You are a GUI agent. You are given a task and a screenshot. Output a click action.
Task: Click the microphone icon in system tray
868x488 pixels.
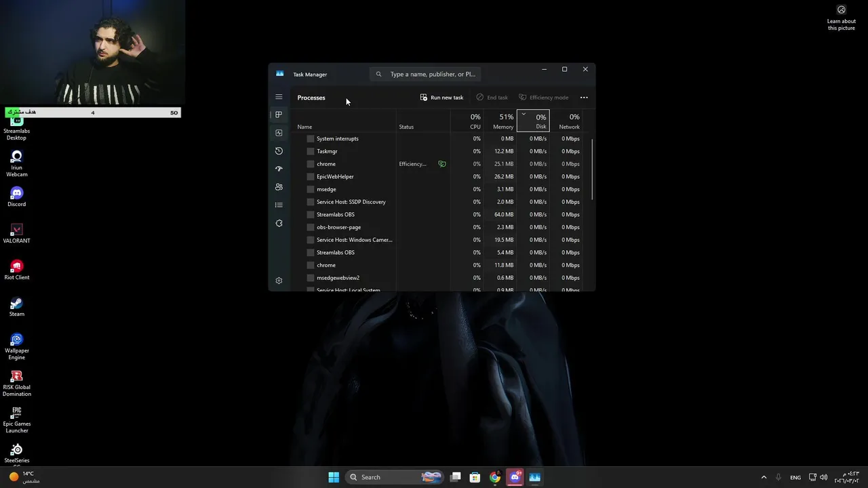pos(778,477)
